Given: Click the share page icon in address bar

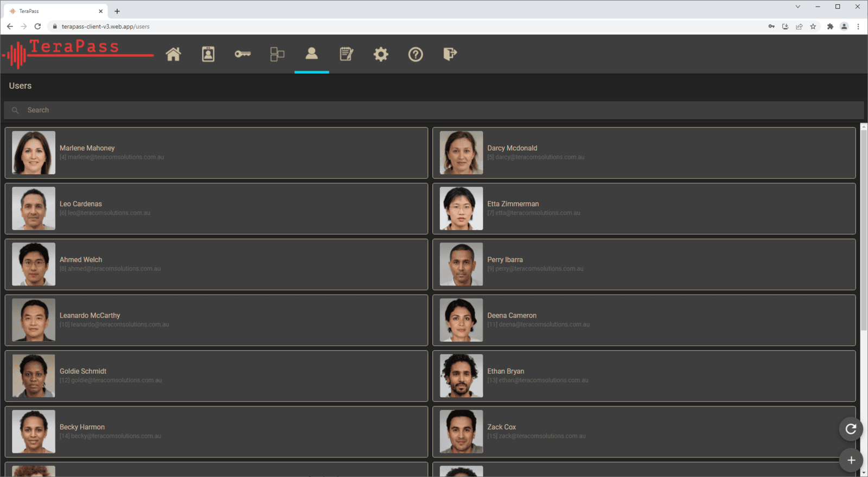Looking at the screenshot, I should point(799,26).
